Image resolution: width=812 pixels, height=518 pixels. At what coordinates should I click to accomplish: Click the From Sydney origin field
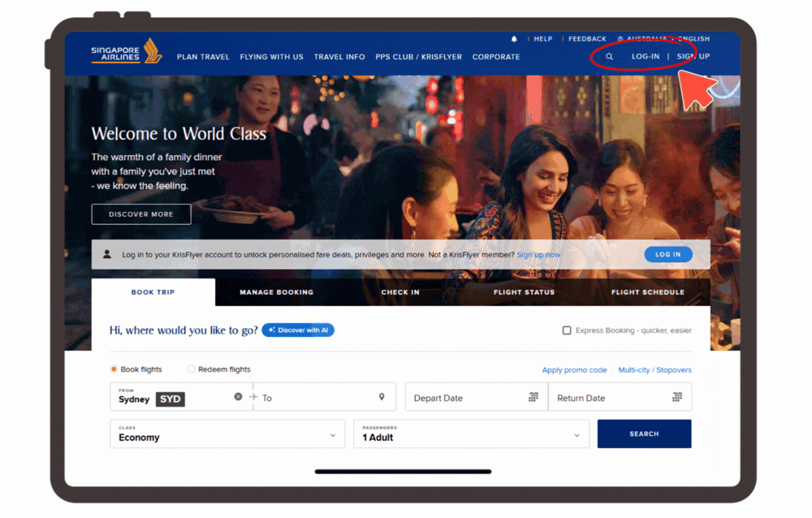click(x=181, y=397)
